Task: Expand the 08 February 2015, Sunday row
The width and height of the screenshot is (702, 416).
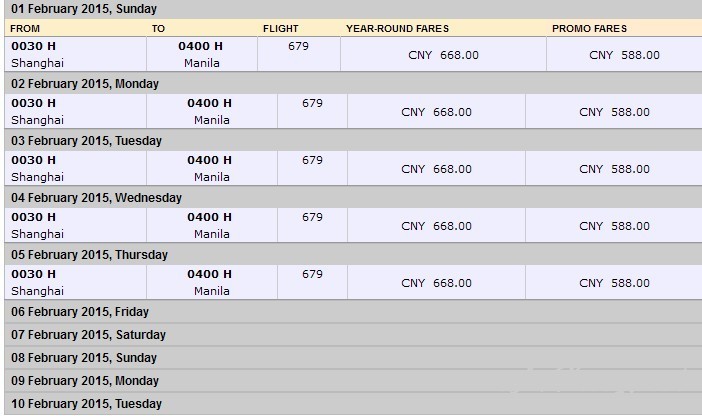Action: (x=353, y=358)
